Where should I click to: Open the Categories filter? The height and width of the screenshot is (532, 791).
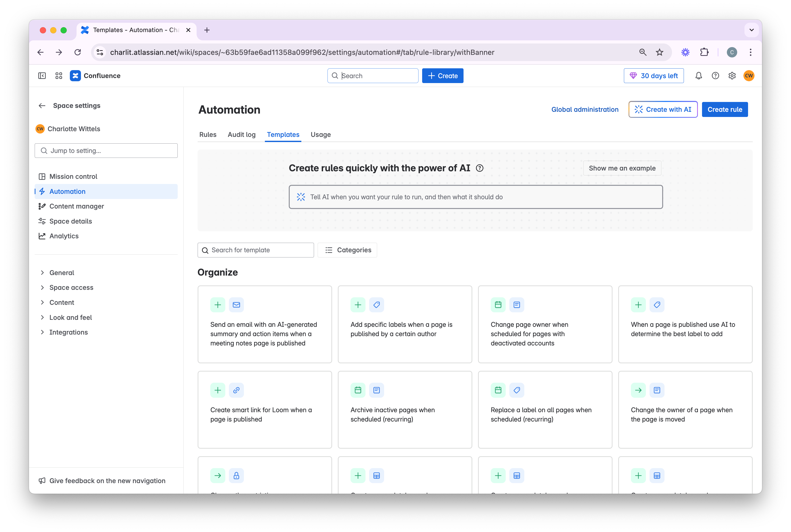347,250
